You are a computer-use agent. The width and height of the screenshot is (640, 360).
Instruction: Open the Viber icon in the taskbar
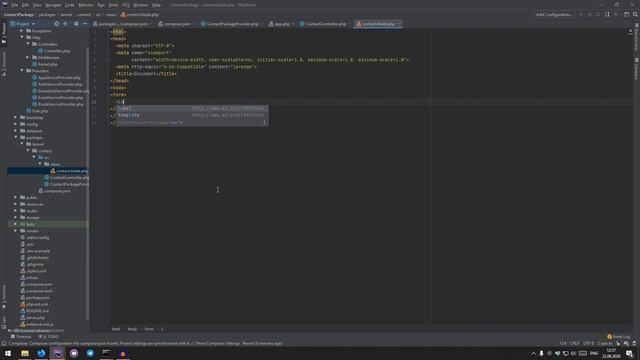pos(74,353)
